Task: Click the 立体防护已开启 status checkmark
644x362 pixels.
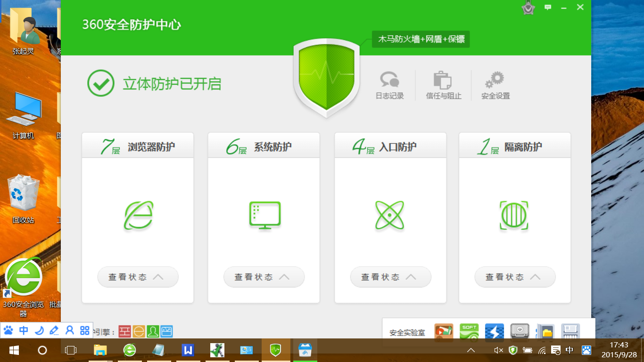Action: pyautogui.click(x=100, y=84)
